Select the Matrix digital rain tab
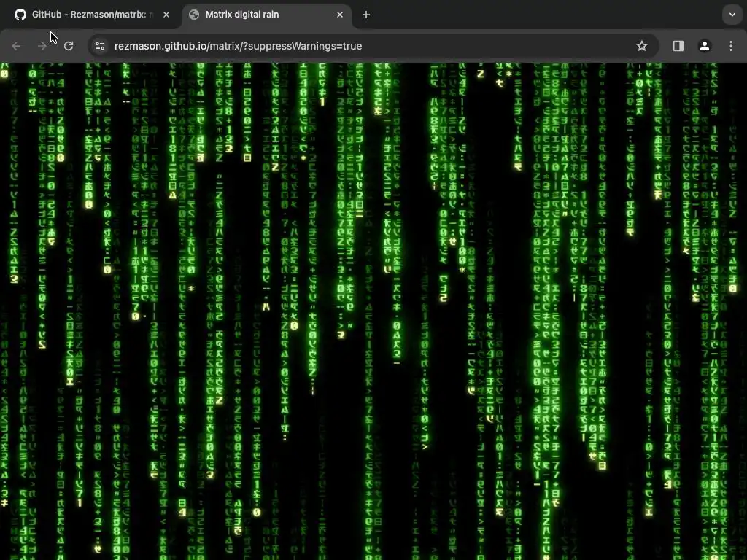This screenshot has height=560, width=747. (x=267, y=15)
